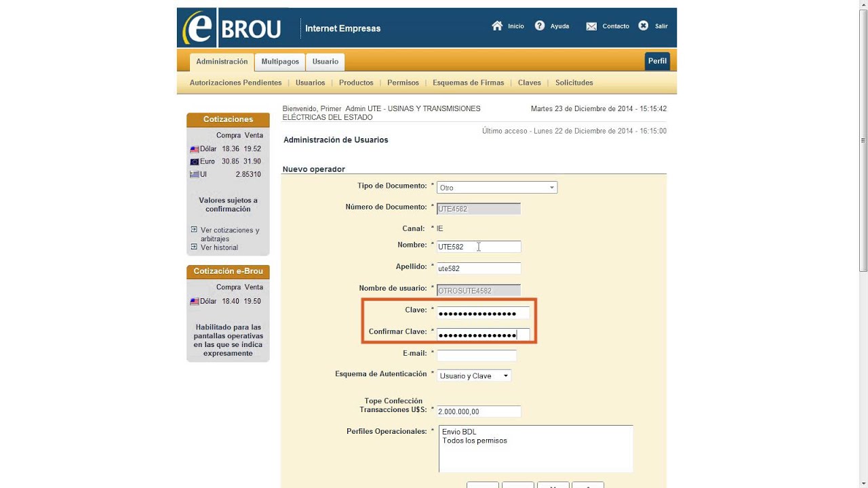Click Cotizaciones panel header
The height and width of the screenshot is (488, 868).
tap(228, 119)
